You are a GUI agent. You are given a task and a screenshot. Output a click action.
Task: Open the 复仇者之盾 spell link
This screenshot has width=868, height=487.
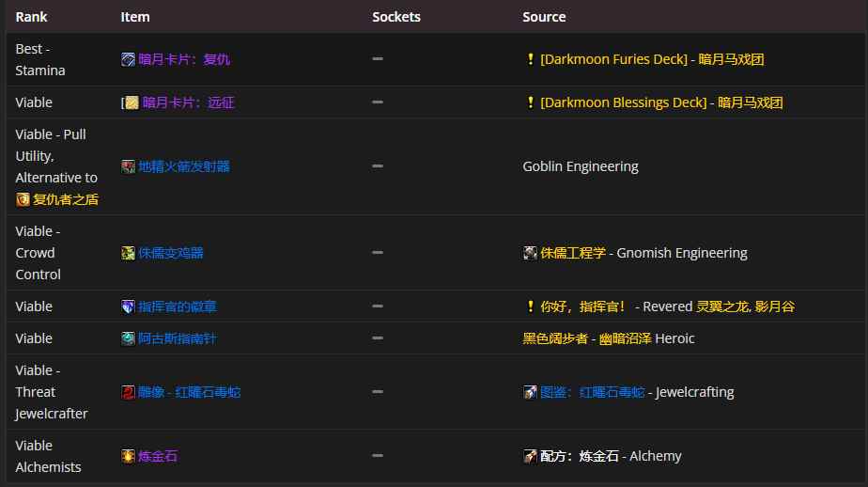(66, 199)
